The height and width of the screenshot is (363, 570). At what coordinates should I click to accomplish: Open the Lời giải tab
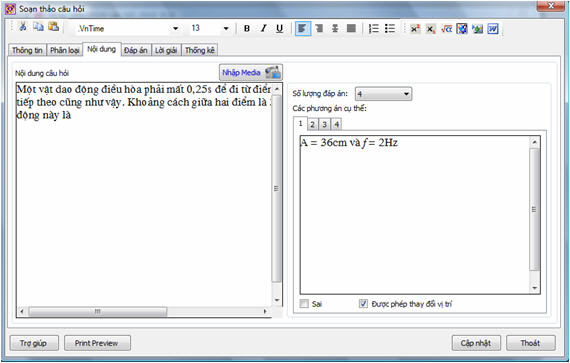[x=166, y=50]
